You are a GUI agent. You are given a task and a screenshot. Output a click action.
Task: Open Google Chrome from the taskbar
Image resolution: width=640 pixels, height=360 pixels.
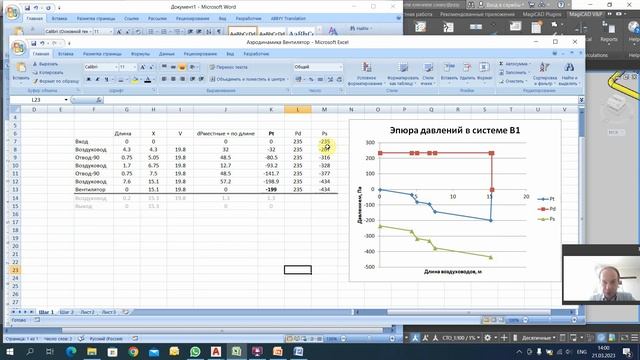point(133,351)
